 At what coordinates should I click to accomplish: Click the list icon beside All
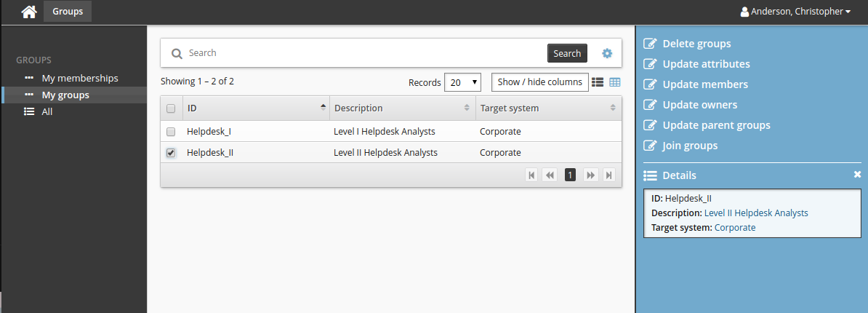[x=29, y=111]
